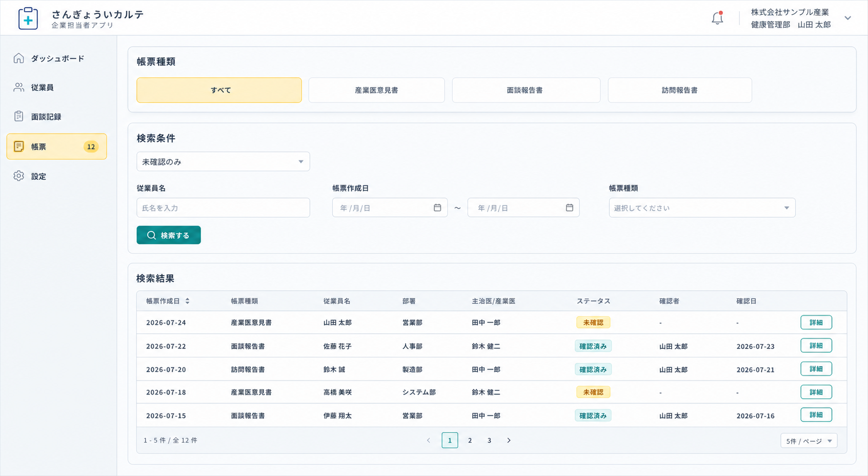
Task: Click the 確認済み badge for 伊藤 翔太
Action: pos(593,416)
